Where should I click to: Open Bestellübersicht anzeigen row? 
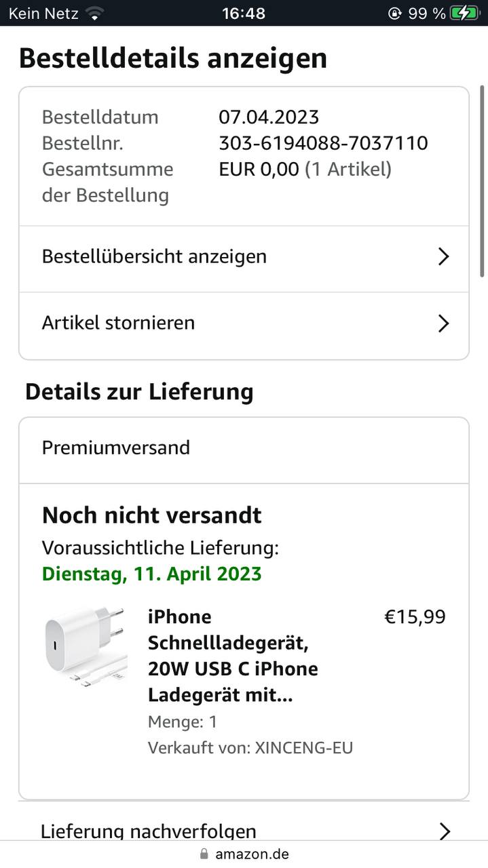(155, 256)
